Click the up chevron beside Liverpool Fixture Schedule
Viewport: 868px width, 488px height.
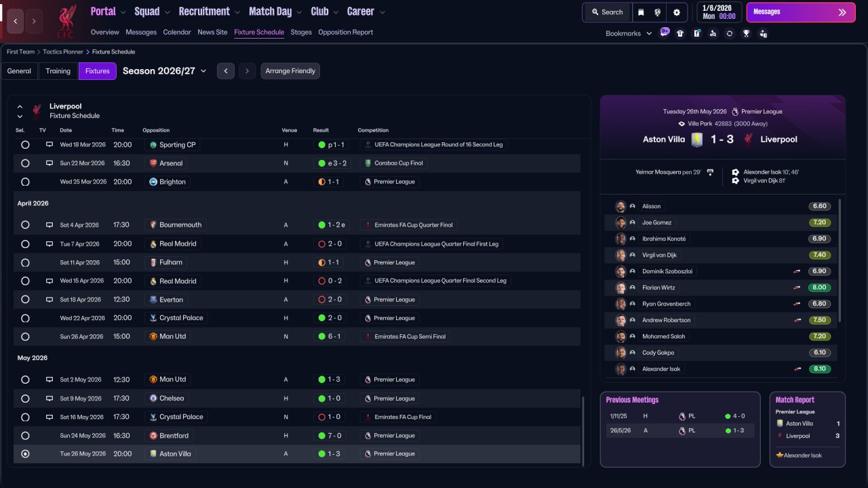pos(20,106)
